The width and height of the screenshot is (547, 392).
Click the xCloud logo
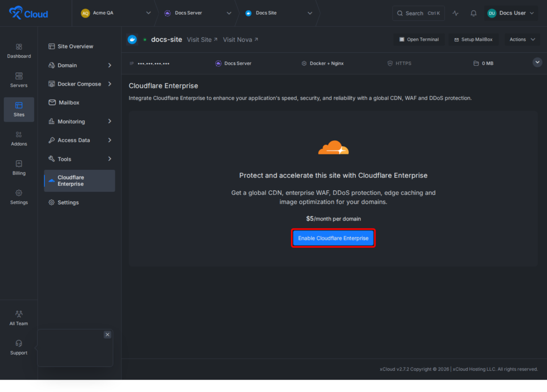coord(28,13)
